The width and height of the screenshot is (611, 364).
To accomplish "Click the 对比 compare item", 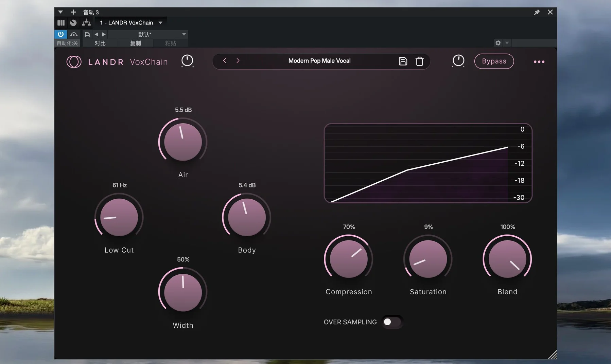I will [100, 43].
